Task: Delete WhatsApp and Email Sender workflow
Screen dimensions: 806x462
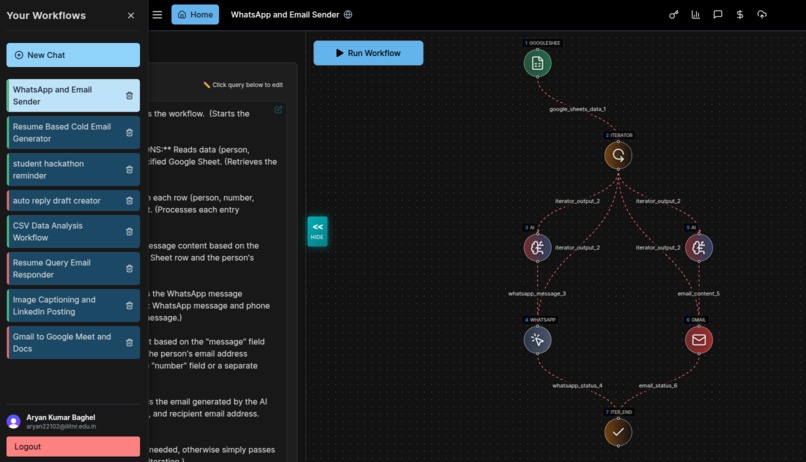Action: [130, 96]
